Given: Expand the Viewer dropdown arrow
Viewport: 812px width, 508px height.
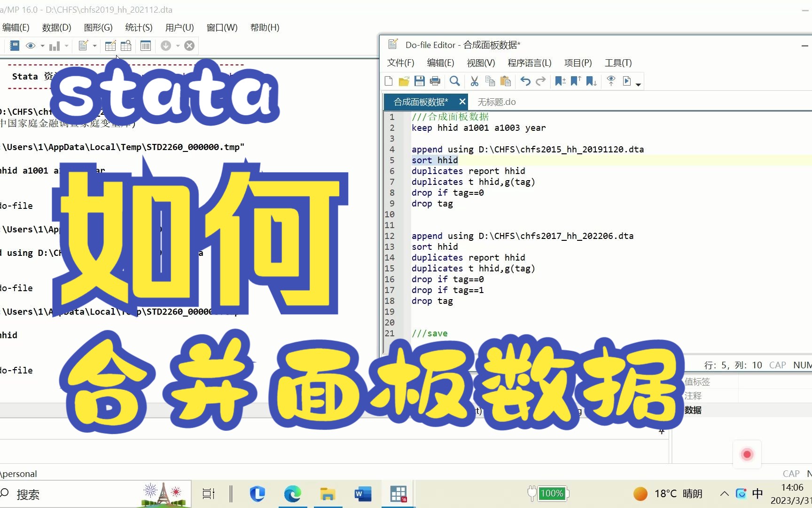Looking at the screenshot, I should click(x=42, y=46).
